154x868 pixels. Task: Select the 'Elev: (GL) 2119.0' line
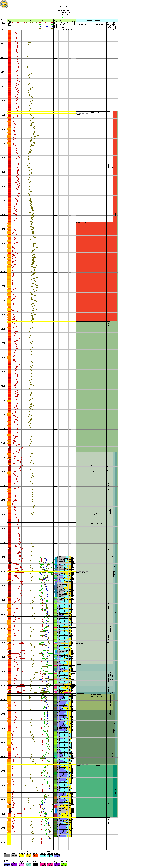pyautogui.click(x=63, y=15)
